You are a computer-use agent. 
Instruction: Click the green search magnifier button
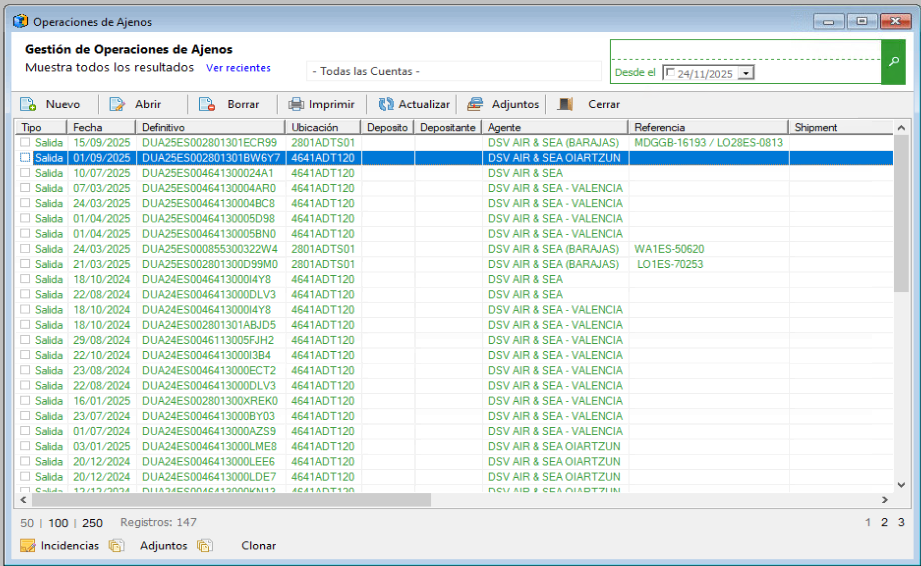894,62
